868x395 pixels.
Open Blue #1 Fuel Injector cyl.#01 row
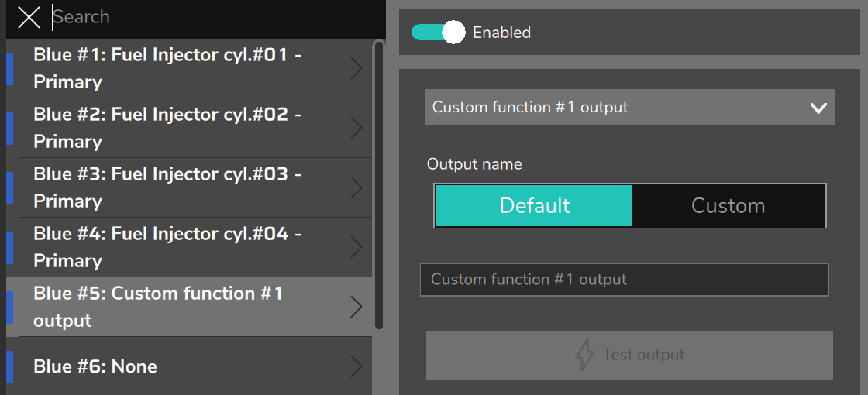coord(189,69)
